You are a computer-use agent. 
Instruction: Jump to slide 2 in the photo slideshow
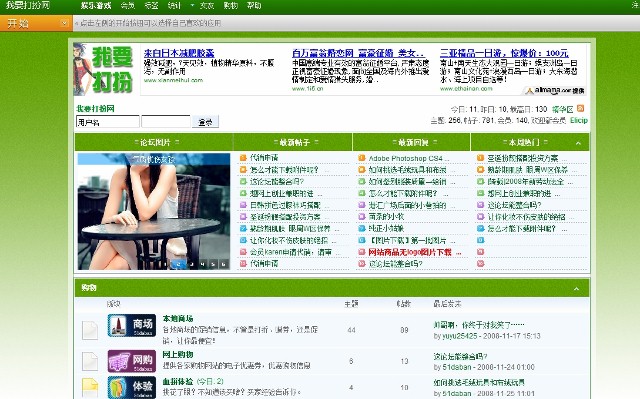pyautogui.click(x=178, y=264)
